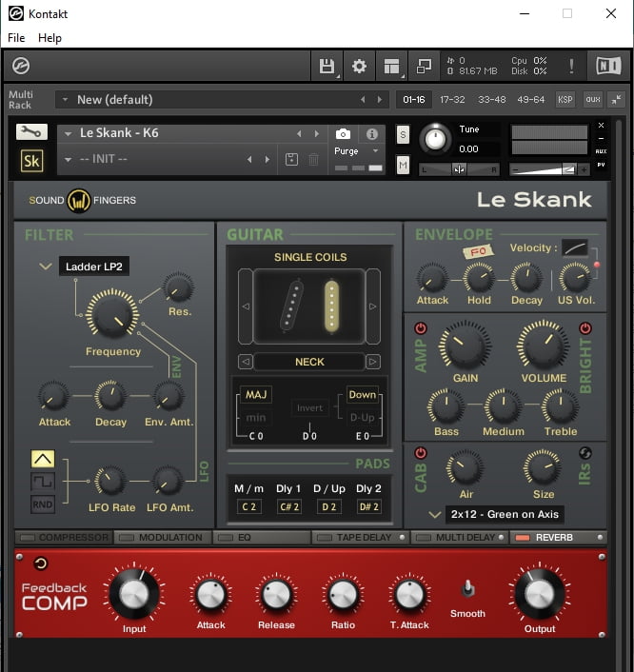Click the instrument volume slider
Image resolution: width=634 pixels, height=672 pixels.
coord(548,169)
